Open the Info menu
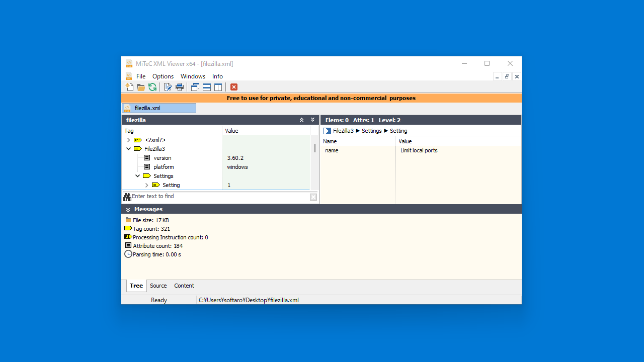This screenshot has width=644, height=362. 217,76
